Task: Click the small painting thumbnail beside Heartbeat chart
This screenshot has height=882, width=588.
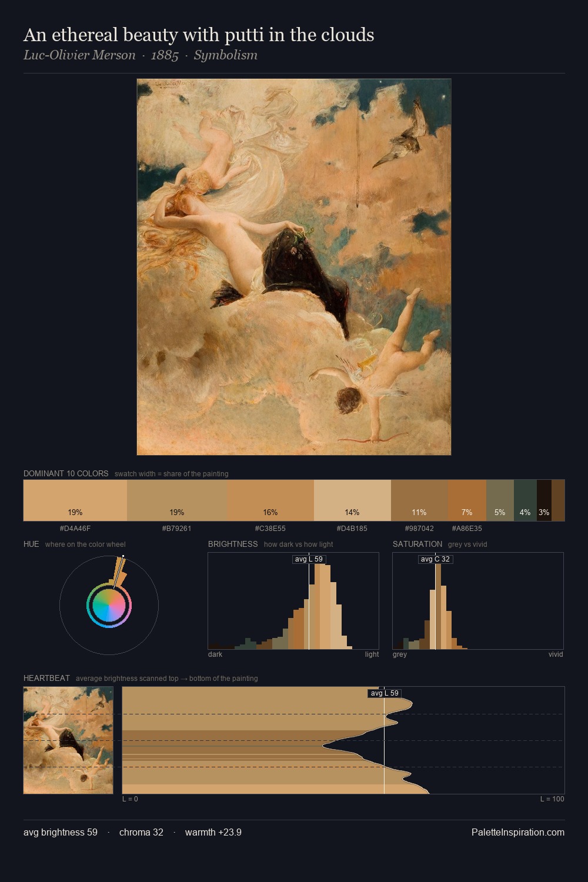Action: pos(68,740)
